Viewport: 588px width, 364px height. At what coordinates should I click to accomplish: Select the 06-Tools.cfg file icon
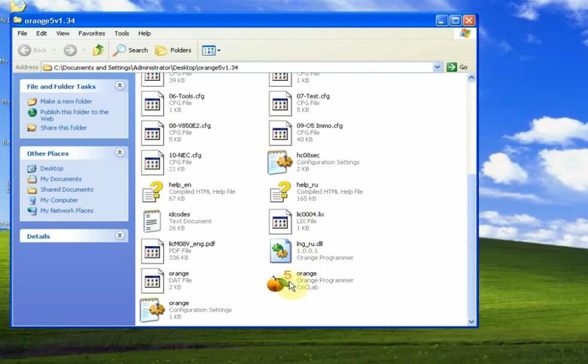pos(152,104)
